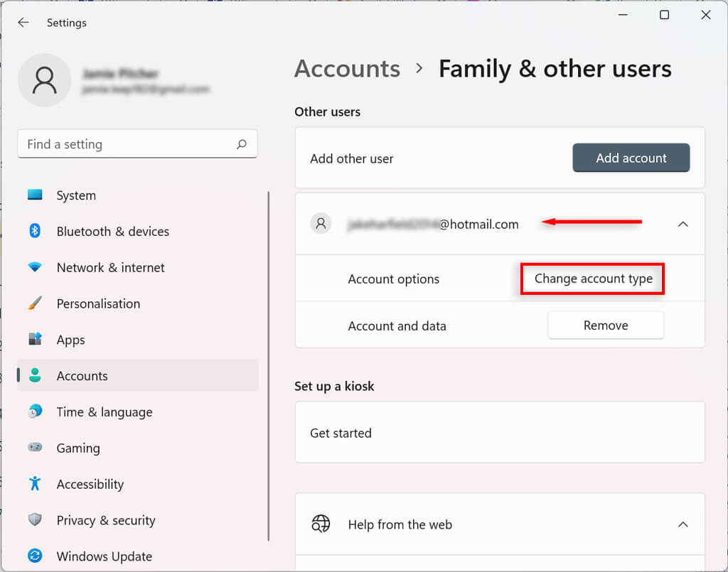Click the Gaming controller icon
The image size is (728, 572).
point(35,448)
